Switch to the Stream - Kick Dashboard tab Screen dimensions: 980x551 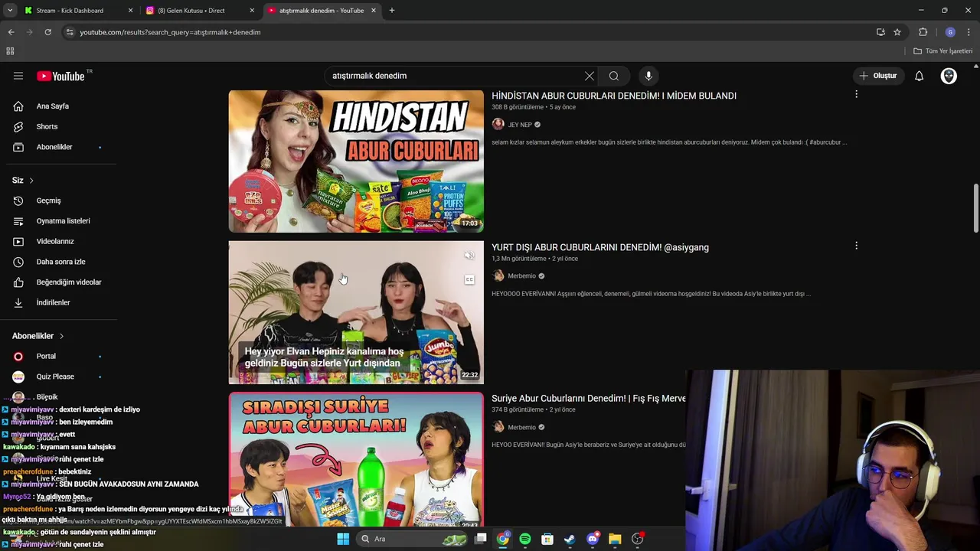pos(79,11)
